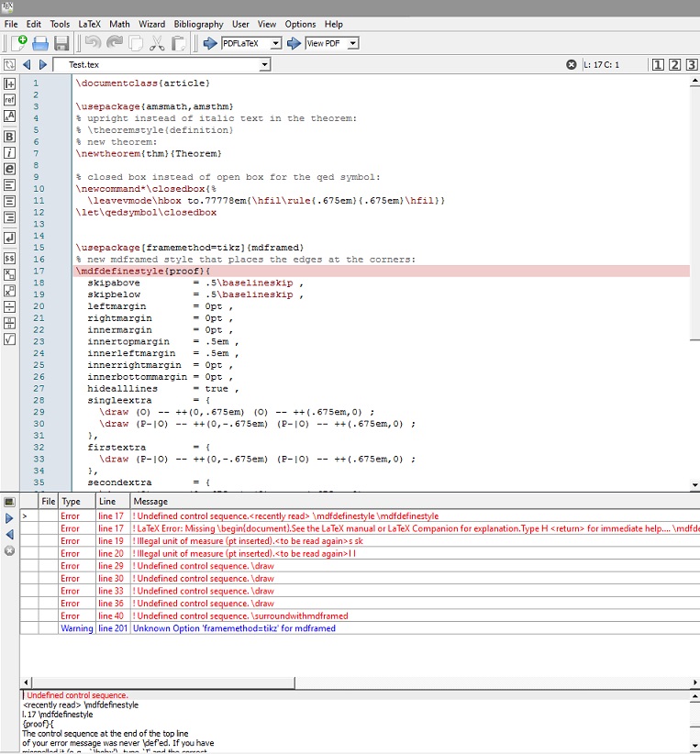The height and width of the screenshot is (754, 700).
Task: Expand the Test.tex document dropdown
Action: click(x=264, y=64)
